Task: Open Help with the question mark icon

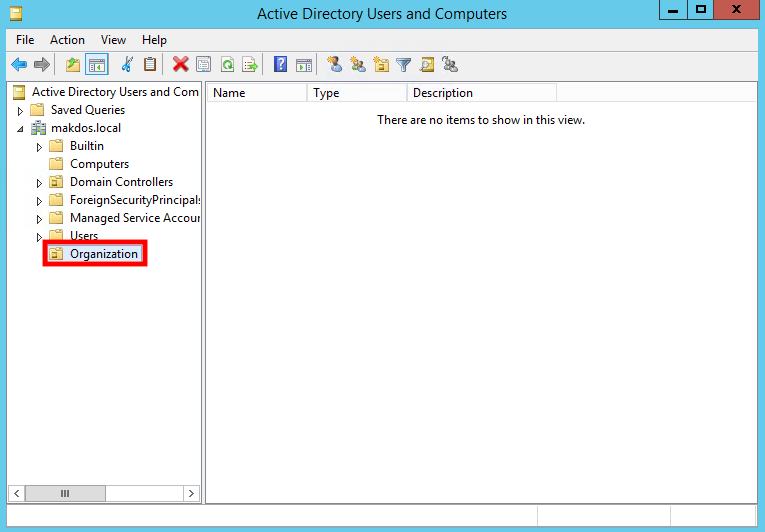Action: (281, 64)
